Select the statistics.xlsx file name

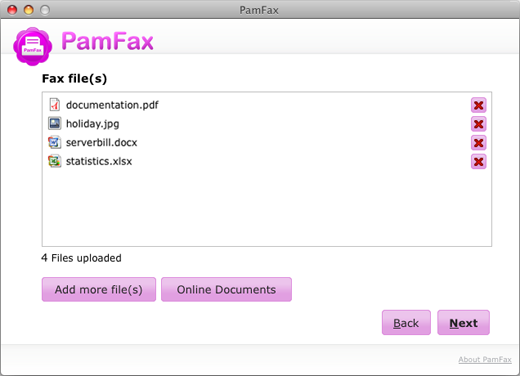pos(99,161)
